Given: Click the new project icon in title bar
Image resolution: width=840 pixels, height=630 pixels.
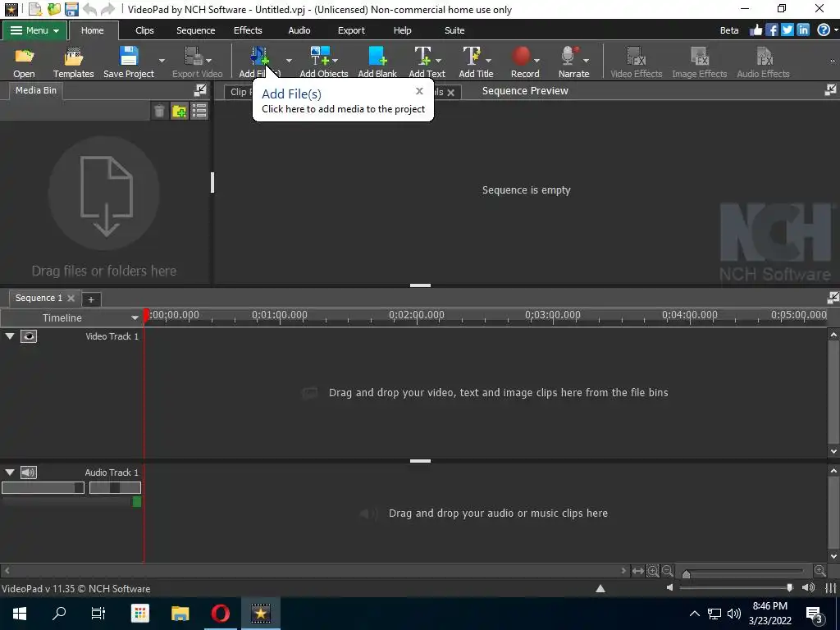Looking at the screenshot, I should point(35,9).
